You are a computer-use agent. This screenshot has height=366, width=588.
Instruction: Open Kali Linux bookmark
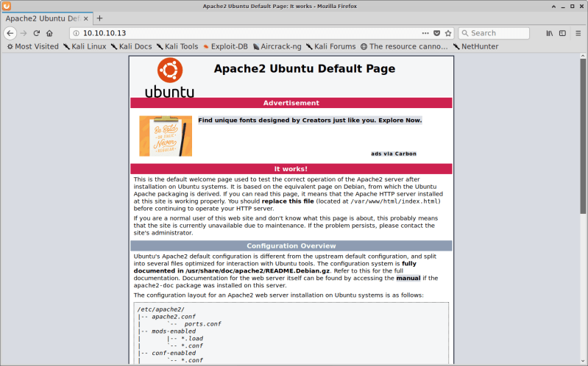click(85, 46)
